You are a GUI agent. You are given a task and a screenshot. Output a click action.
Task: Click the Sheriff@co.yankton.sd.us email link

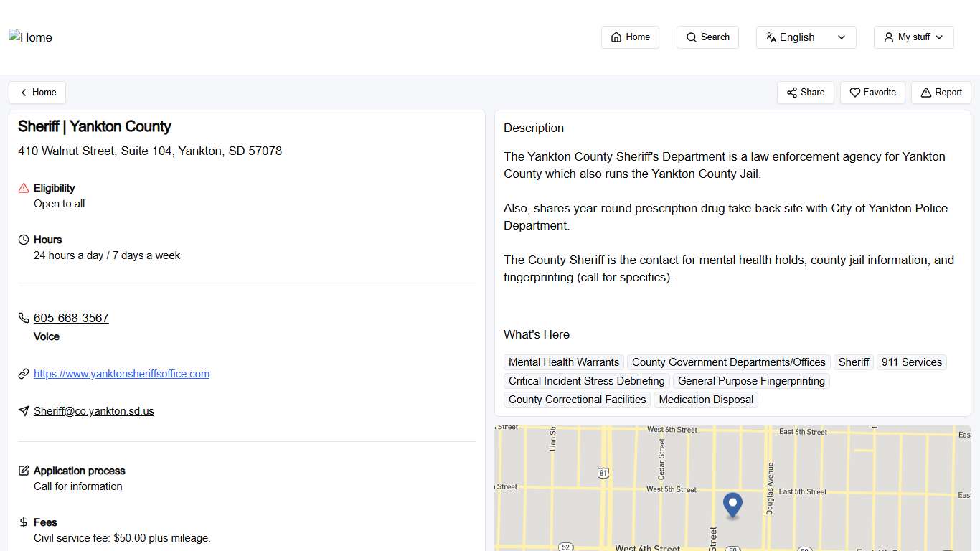pos(93,410)
